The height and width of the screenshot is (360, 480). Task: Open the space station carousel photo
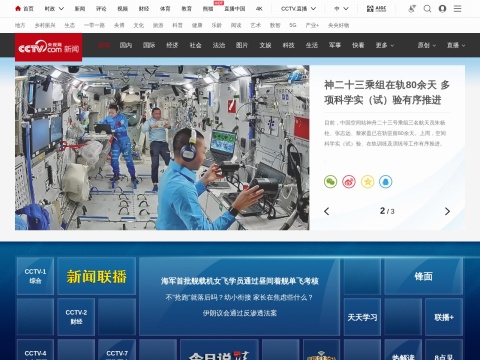click(162, 147)
